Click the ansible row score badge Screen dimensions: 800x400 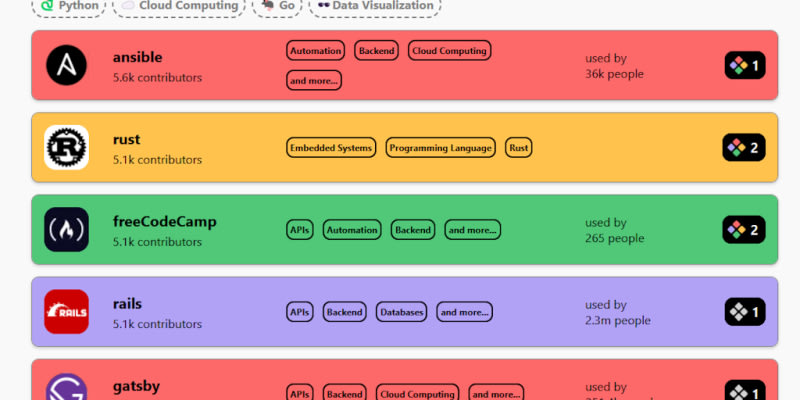[x=745, y=65]
